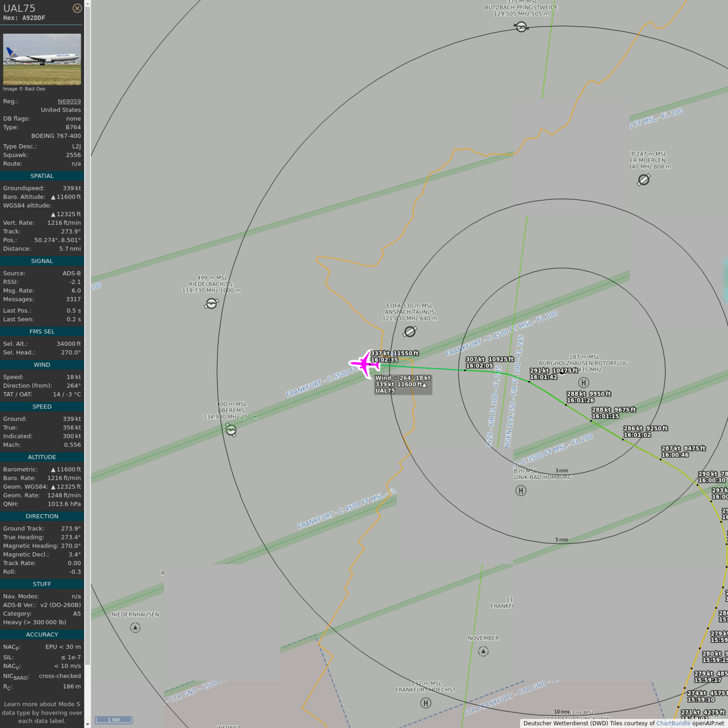Viewport: 728px width, 728px height.
Task: Select the airfield icon near Ober-Moerlen
Action: pos(644,179)
